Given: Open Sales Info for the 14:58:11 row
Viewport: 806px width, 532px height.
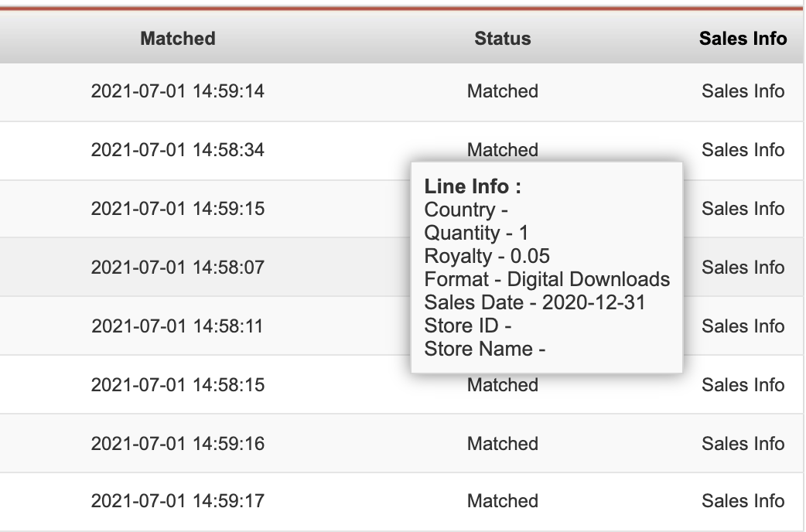Looking at the screenshot, I should click(743, 326).
